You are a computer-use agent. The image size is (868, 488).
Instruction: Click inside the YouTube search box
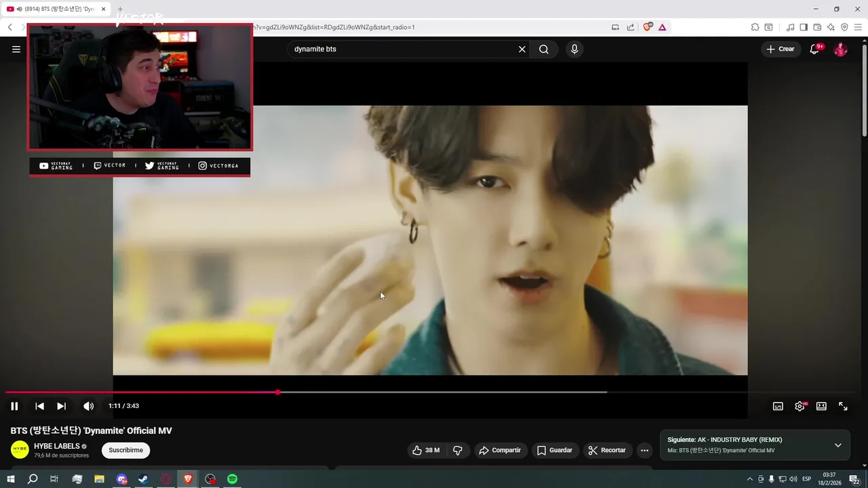(x=403, y=49)
